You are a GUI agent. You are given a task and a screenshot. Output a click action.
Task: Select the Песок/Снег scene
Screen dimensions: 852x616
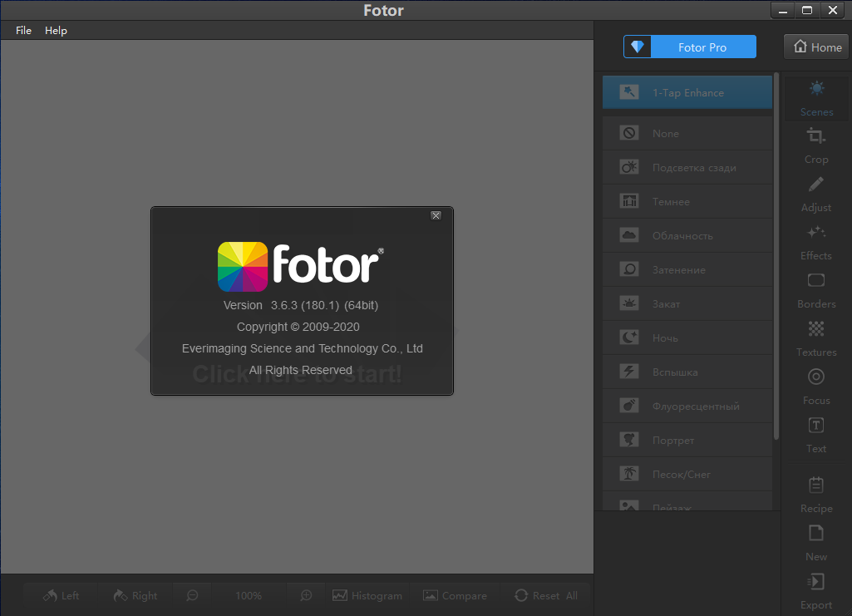point(687,474)
